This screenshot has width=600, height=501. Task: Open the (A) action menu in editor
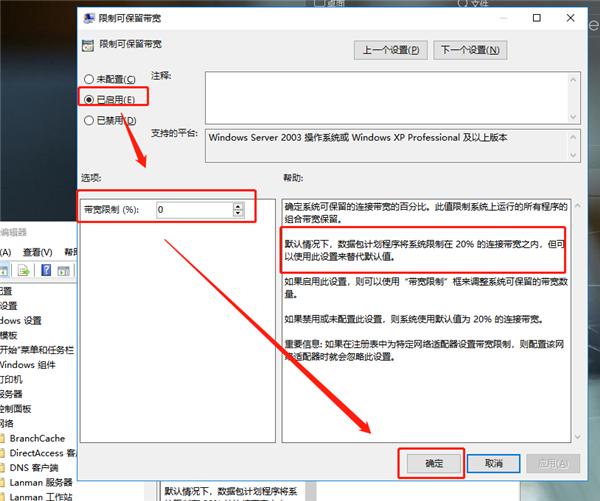tap(5, 252)
